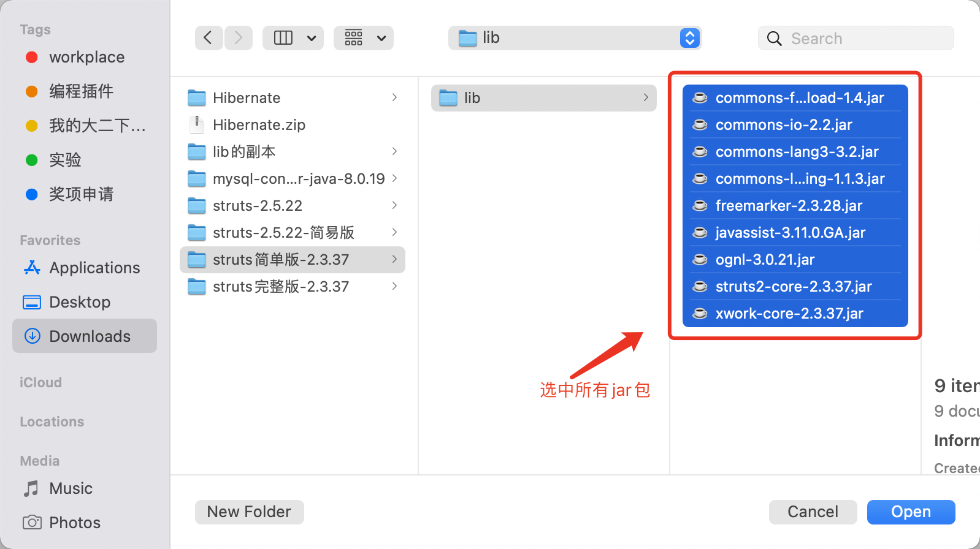Select the red workplace tag dot

point(32,58)
